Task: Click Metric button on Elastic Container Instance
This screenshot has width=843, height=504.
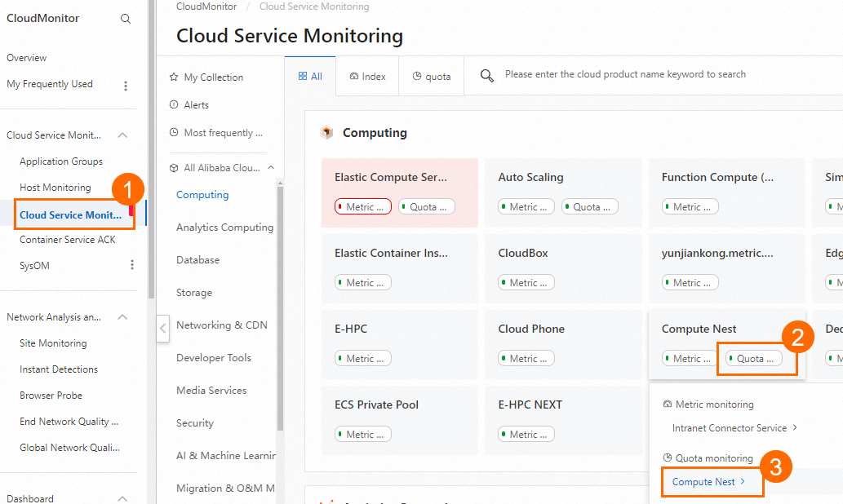Action: point(363,283)
